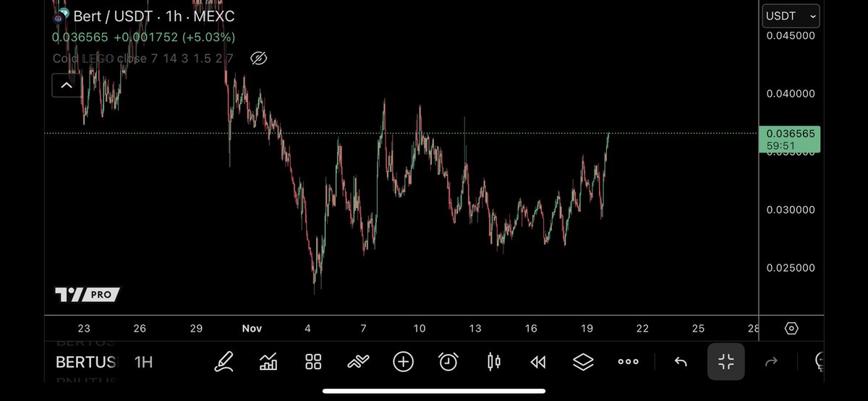Click the 22 date label on time axis
The height and width of the screenshot is (401, 868).
point(642,328)
